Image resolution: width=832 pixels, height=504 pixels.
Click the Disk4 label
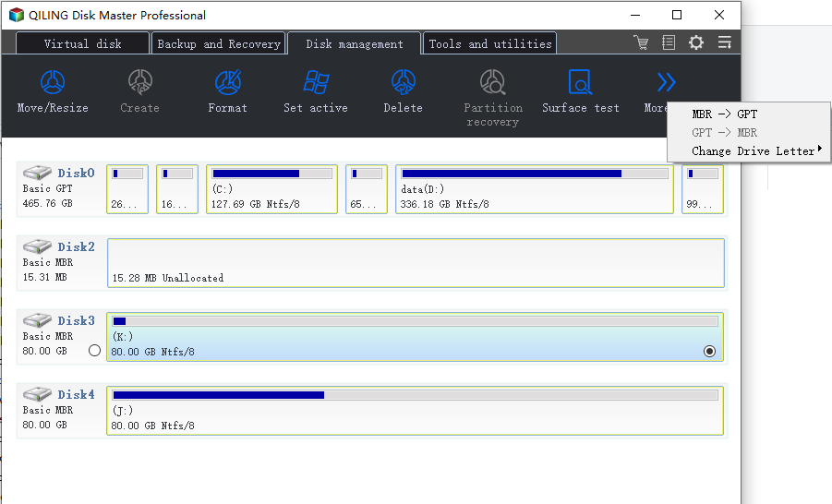(76, 395)
